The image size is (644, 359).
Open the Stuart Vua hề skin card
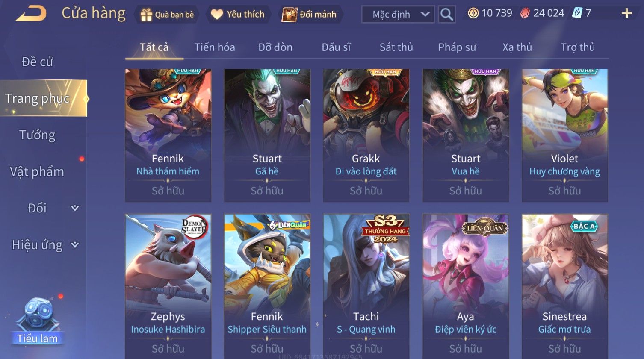pyautogui.click(x=466, y=135)
